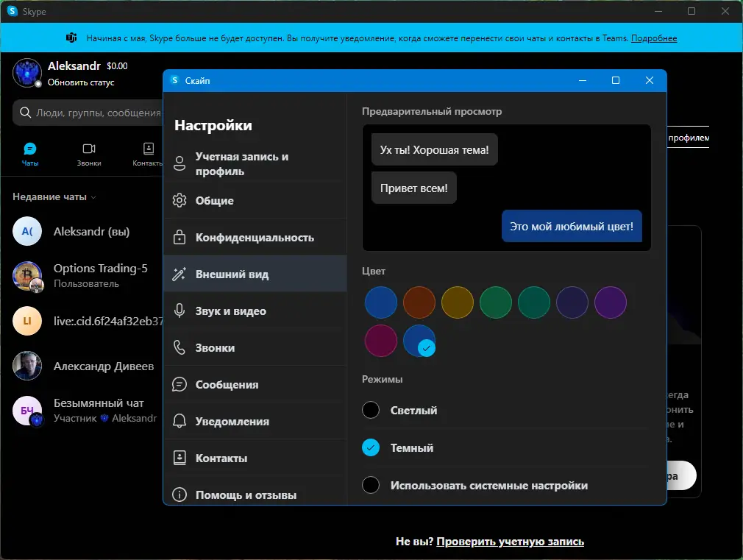Open Учетная запись и профиль settings

point(255,163)
